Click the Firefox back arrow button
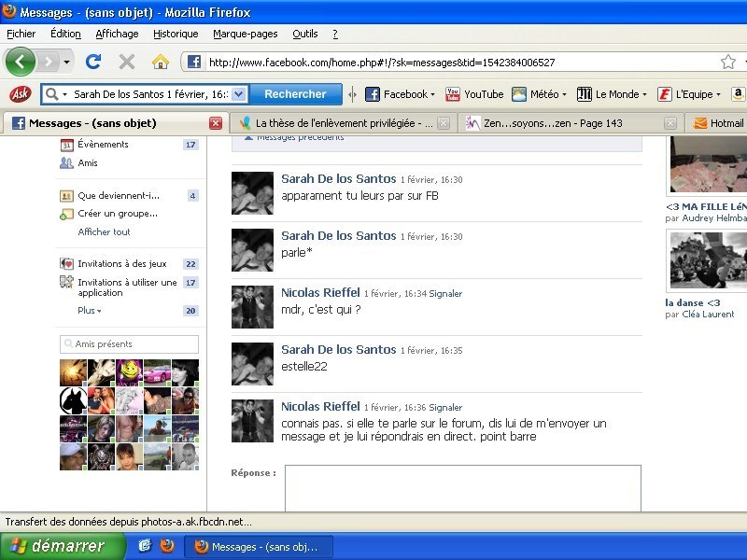The height and width of the screenshot is (560, 747). point(21,63)
